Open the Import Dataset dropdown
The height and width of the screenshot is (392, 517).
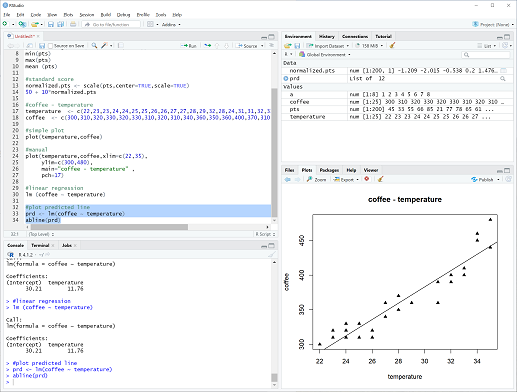coord(328,46)
